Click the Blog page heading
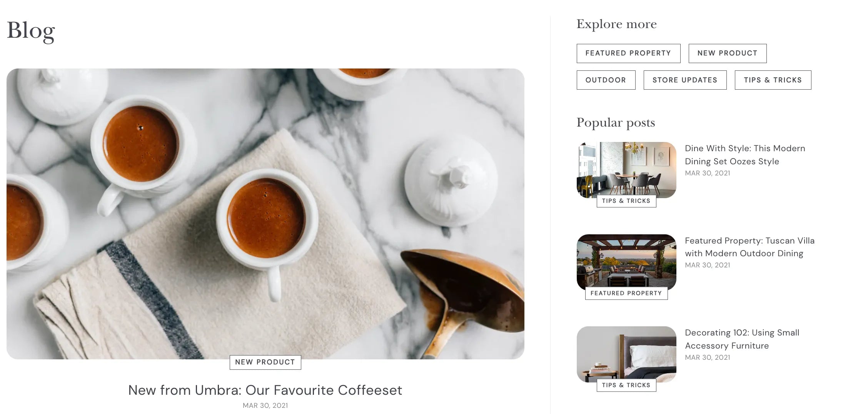Viewport: 868px width, 414px height. pyautogui.click(x=31, y=30)
